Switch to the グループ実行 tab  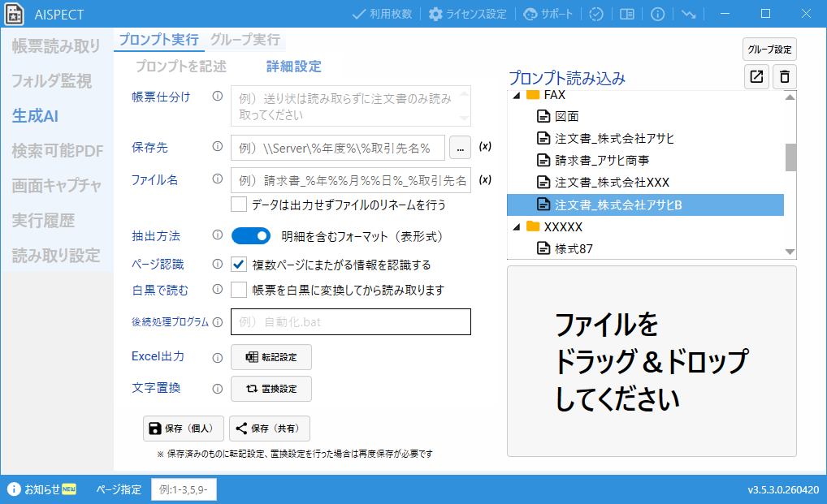(246, 38)
